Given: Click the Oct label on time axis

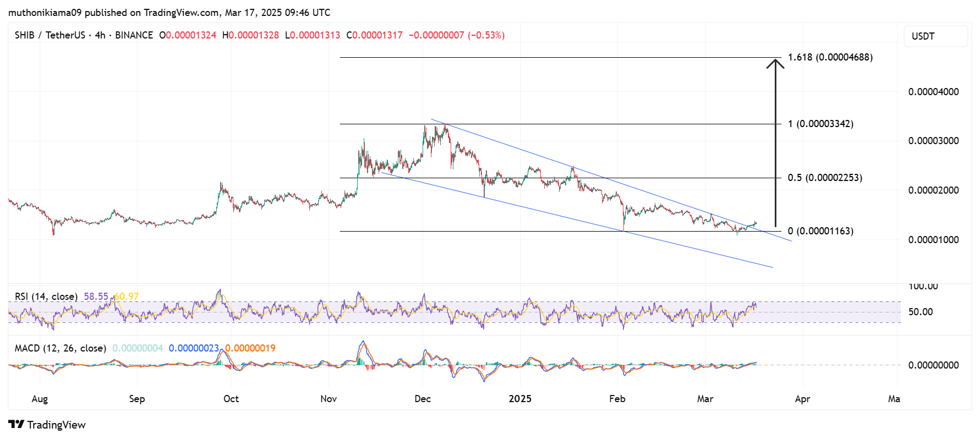Looking at the screenshot, I should pos(231,399).
